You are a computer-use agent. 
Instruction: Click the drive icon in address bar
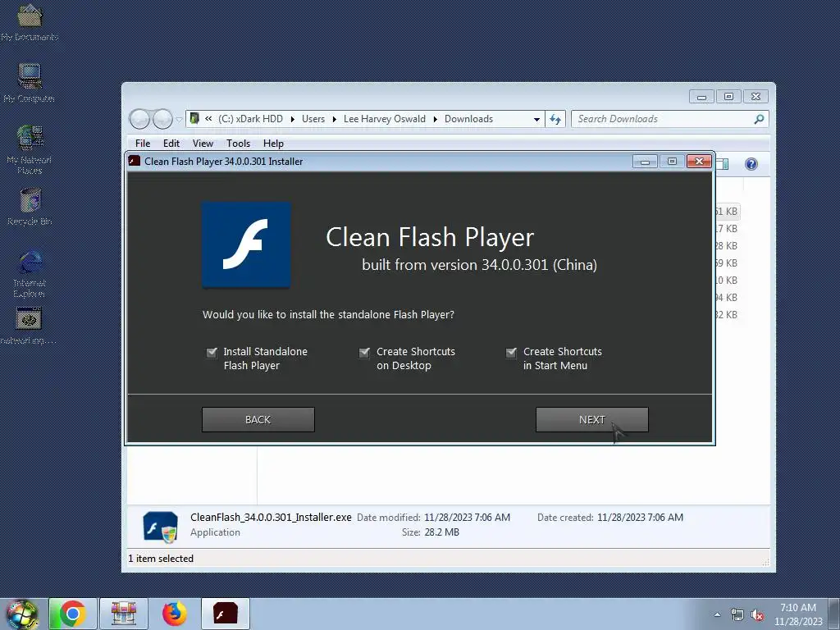click(x=194, y=118)
